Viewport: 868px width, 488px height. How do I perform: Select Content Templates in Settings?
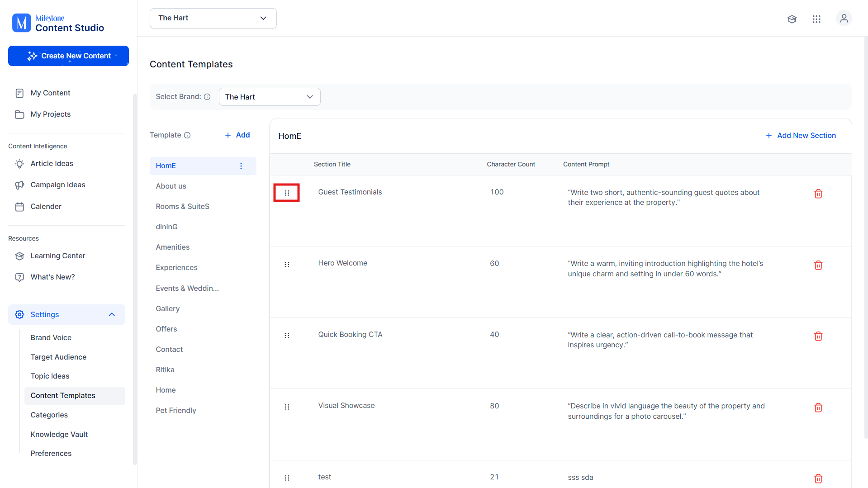75,396
